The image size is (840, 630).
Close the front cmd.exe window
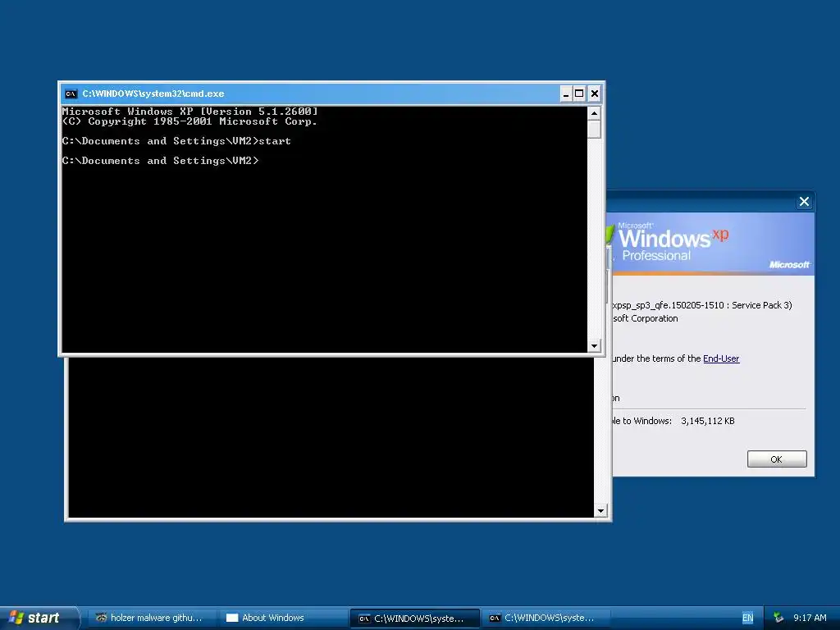coord(594,94)
